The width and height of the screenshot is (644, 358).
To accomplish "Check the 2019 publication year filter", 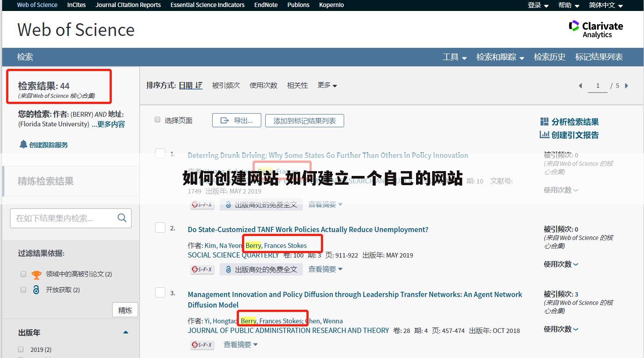I will [x=21, y=349].
